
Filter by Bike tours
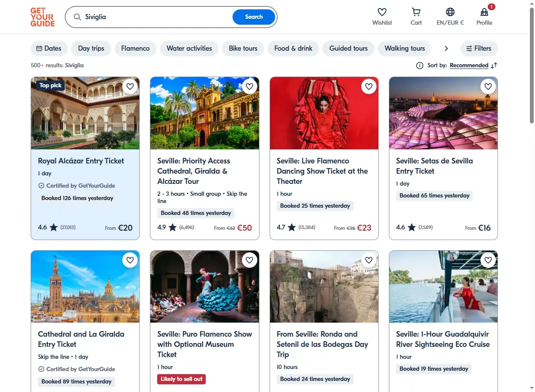point(243,49)
